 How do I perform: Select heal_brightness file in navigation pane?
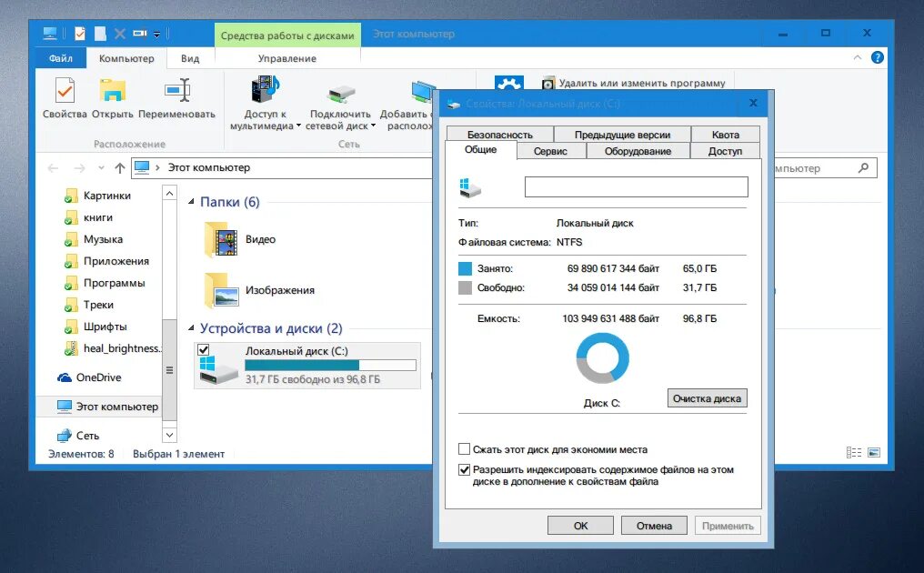pos(112,348)
